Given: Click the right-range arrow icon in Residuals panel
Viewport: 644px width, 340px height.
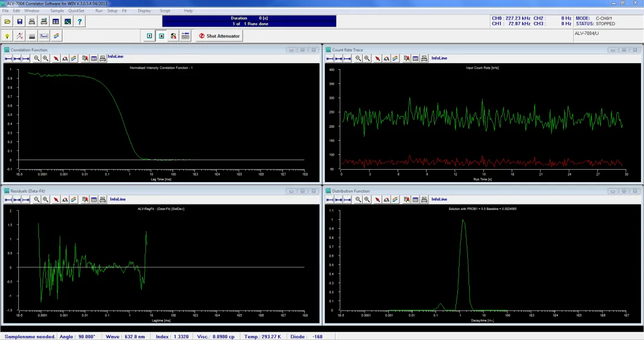Looking at the screenshot, I should pos(26,199).
